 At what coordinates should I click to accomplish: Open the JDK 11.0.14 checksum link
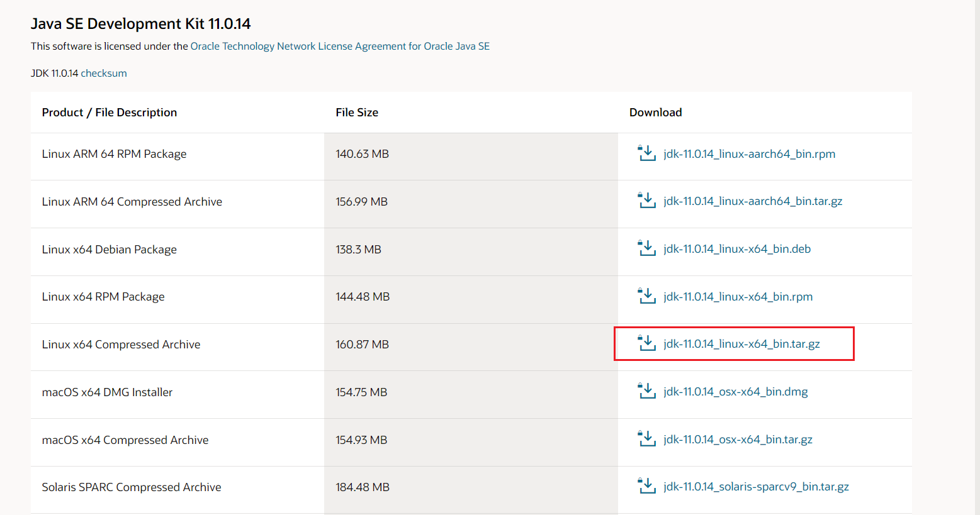(x=104, y=73)
